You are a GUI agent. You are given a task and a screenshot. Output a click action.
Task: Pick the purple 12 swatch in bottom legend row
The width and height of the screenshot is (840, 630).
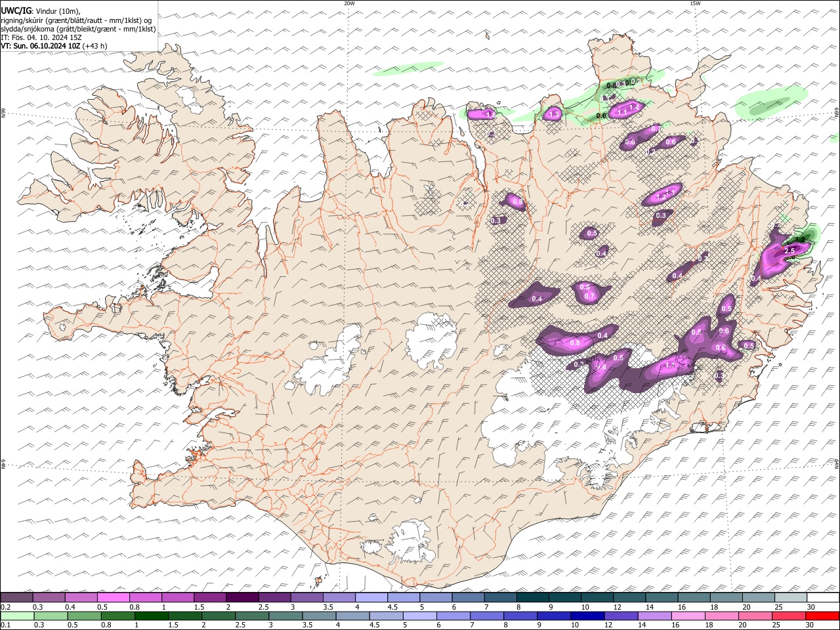tap(621, 616)
